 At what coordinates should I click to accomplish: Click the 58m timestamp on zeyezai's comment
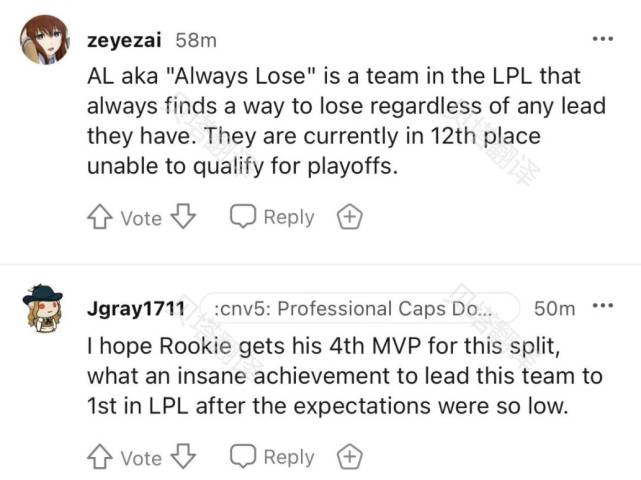[195, 41]
